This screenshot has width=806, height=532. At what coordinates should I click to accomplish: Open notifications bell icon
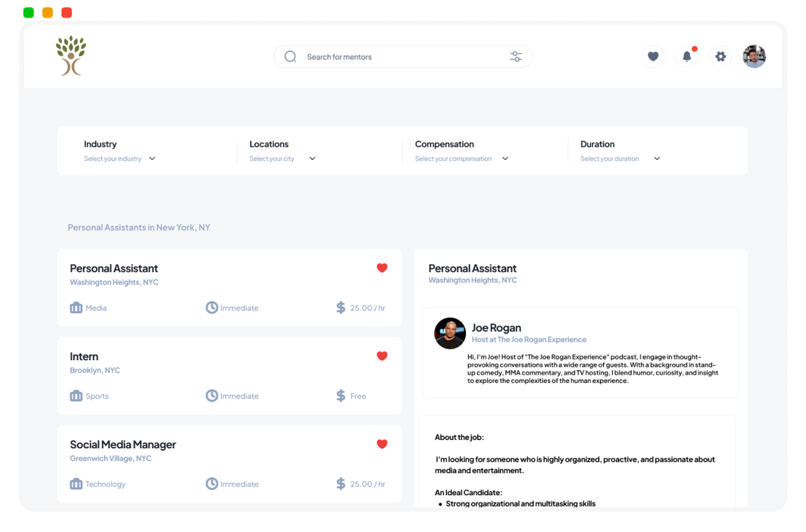click(687, 56)
